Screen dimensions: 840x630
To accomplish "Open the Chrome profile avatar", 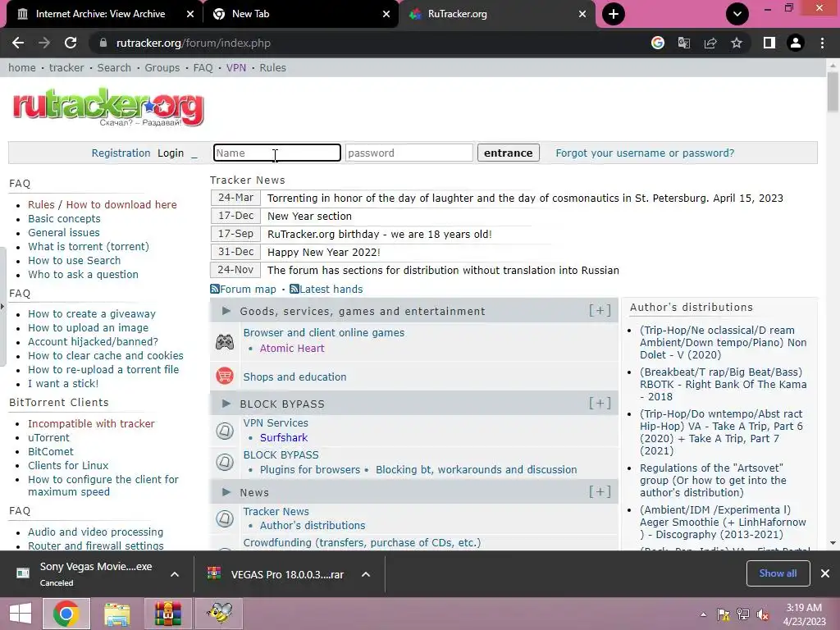I will [x=796, y=43].
